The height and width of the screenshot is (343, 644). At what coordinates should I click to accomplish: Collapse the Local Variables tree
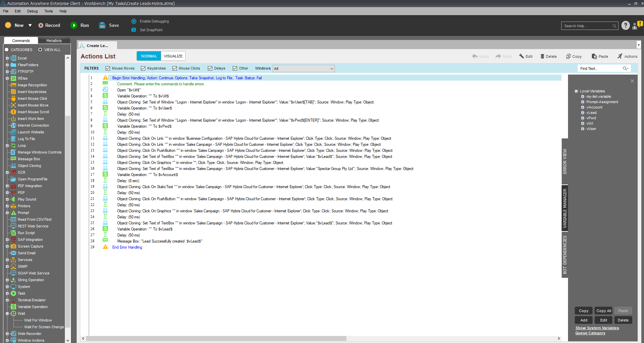click(x=576, y=91)
